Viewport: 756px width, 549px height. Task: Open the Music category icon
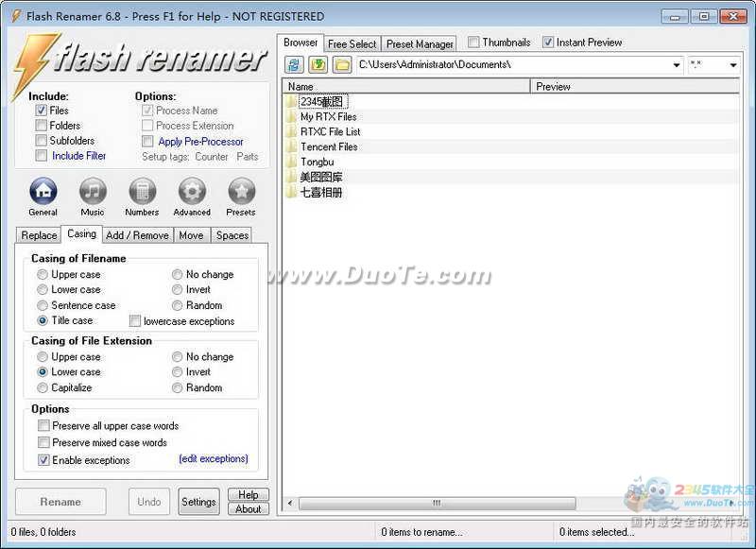coord(93,192)
